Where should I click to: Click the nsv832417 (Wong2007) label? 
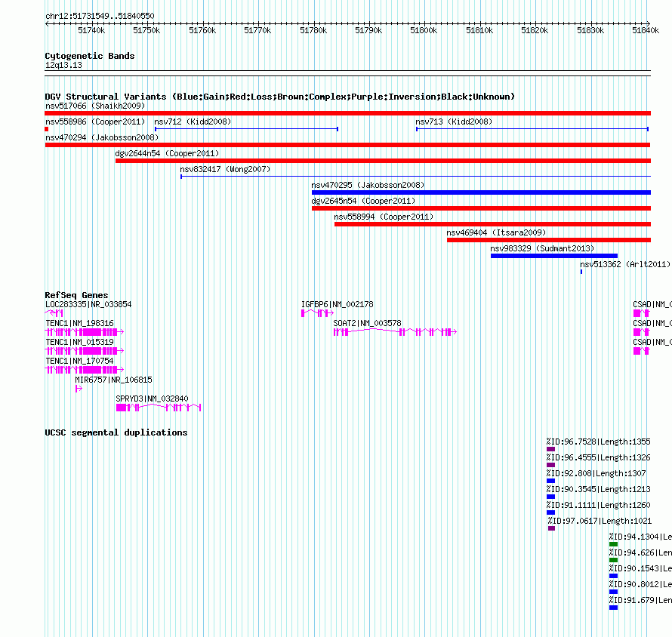[226, 169]
